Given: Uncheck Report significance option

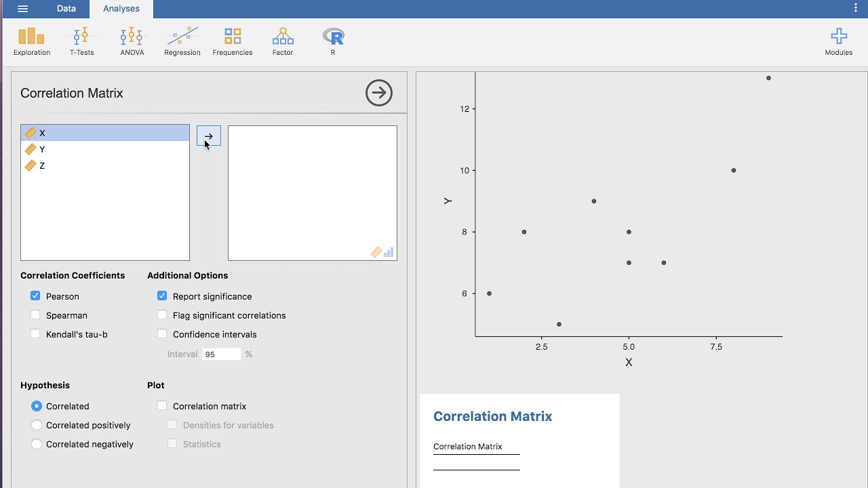Looking at the screenshot, I should click(x=162, y=296).
